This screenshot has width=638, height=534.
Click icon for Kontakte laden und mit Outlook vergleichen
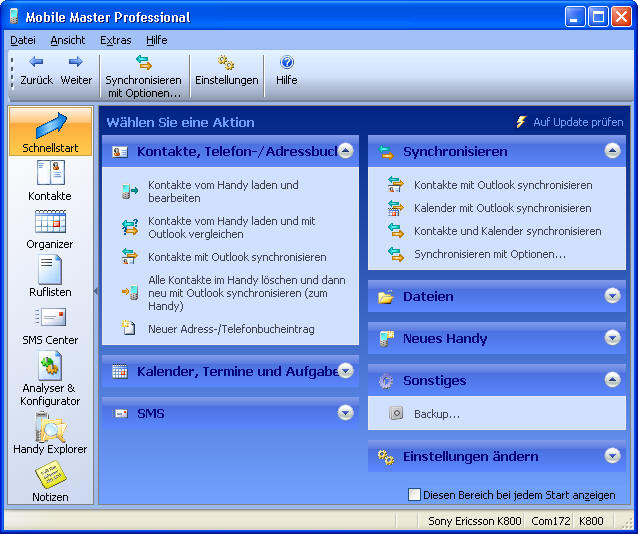pos(130,227)
